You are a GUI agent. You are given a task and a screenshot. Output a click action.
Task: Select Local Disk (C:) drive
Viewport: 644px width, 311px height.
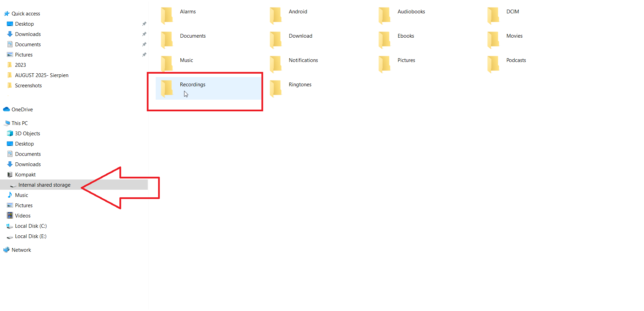click(31, 226)
